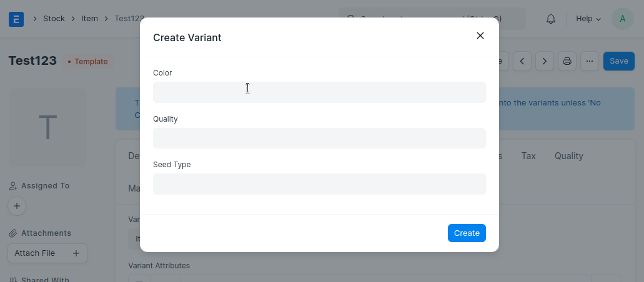The height and width of the screenshot is (282, 644).
Task: Click the Quality attribute field
Action: point(319,138)
